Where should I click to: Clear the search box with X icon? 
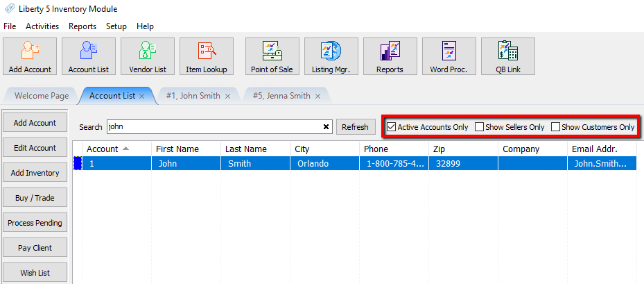(x=326, y=127)
